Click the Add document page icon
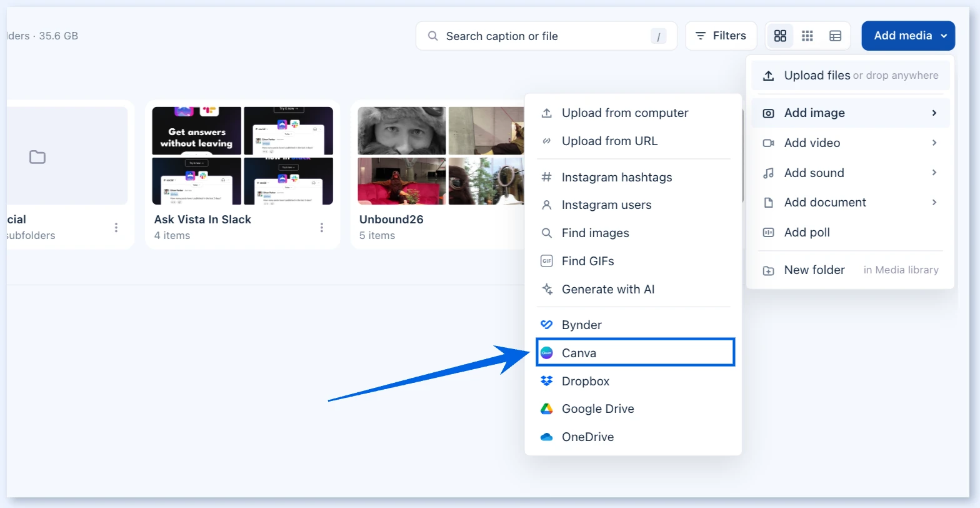Screen dimensions: 980x508 769,203
